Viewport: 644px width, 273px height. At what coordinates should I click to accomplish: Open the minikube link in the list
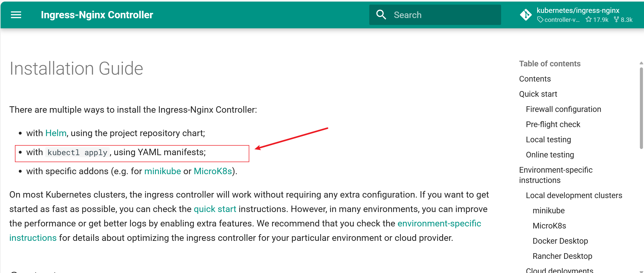(163, 171)
